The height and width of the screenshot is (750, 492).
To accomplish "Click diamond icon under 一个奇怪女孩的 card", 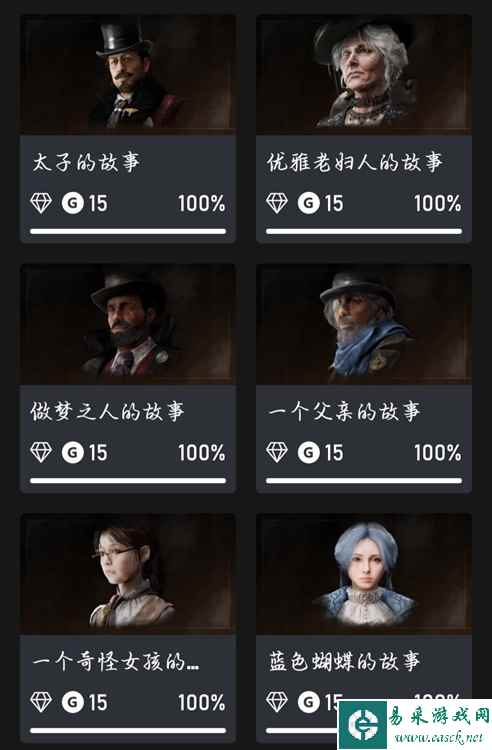I will tap(41, 702).
